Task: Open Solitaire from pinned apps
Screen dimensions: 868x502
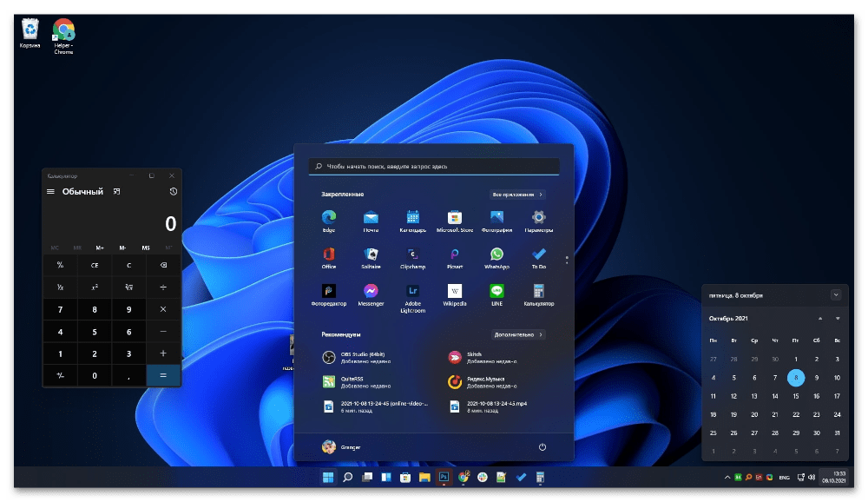Action: click(371, 255)
